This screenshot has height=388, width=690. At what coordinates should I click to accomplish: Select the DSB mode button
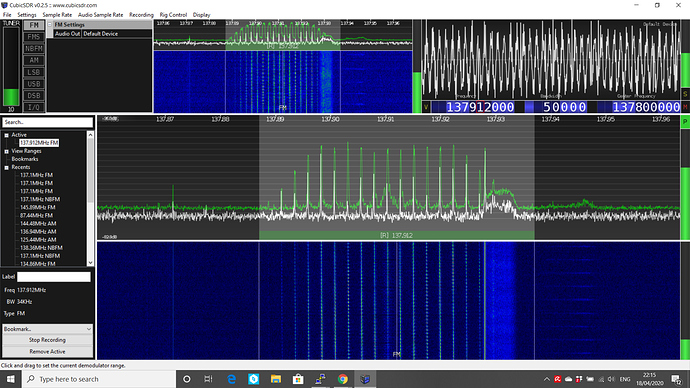click(x=34, y=95)
